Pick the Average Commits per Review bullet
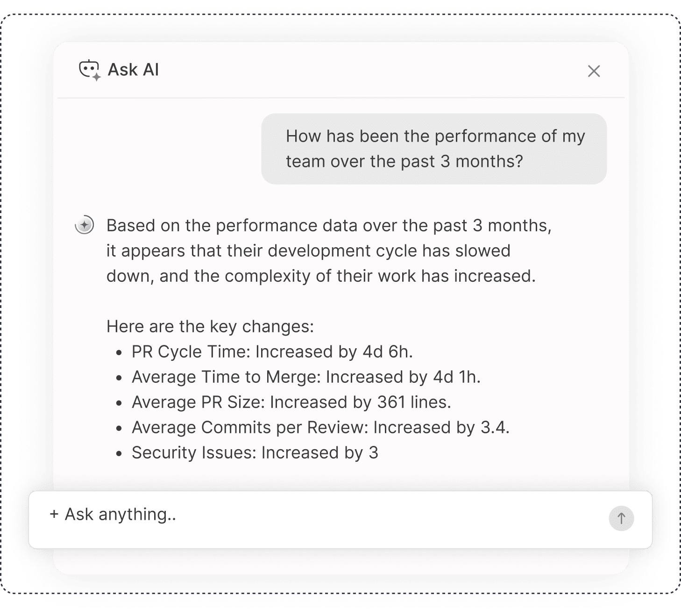Viewport: 681px width, 616px height. click(x=320, y=427)
